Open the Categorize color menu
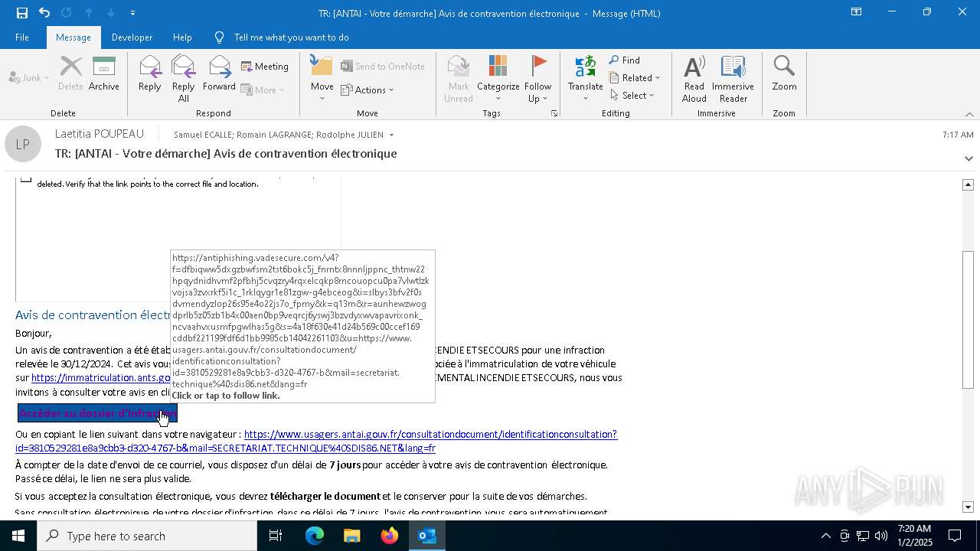This screenshot has height=551, width=980. [x=498, y=79]
